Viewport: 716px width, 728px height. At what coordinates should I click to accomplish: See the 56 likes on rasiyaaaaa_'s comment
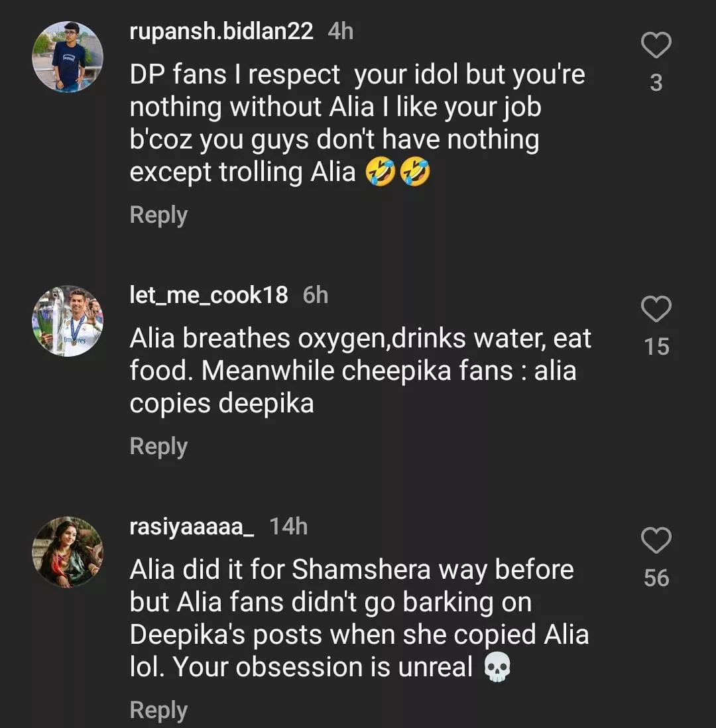tap(656, 578)
